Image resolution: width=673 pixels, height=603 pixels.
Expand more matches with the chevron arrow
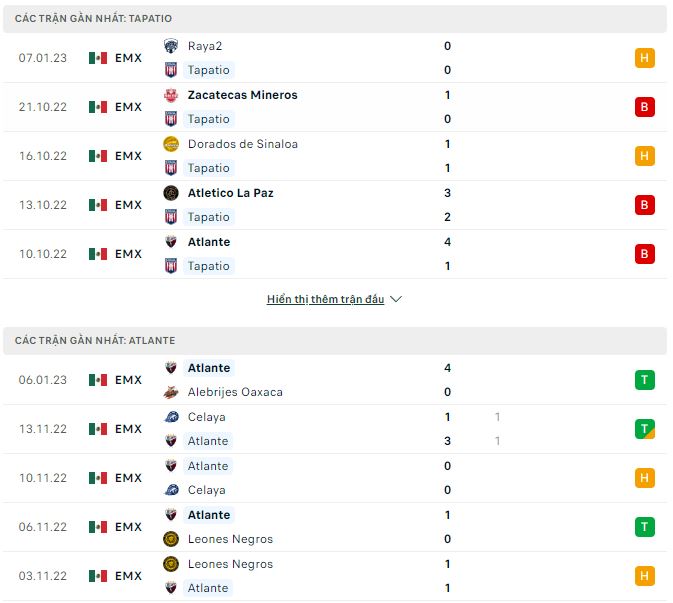pos(396,299)
